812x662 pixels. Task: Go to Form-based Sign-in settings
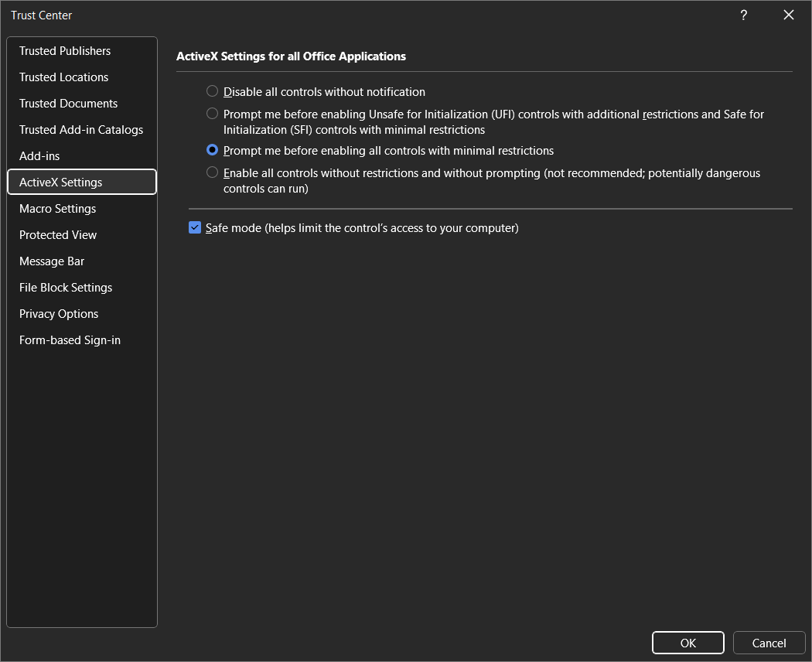70,340
